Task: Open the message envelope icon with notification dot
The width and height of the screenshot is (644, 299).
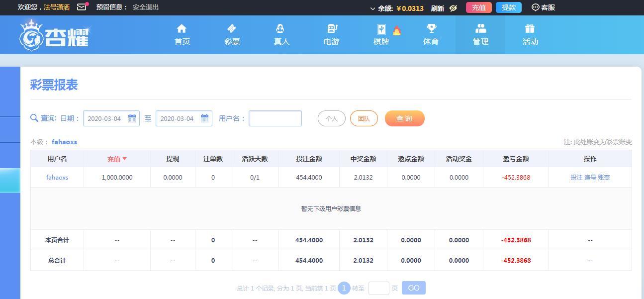Action: point(82,7)
